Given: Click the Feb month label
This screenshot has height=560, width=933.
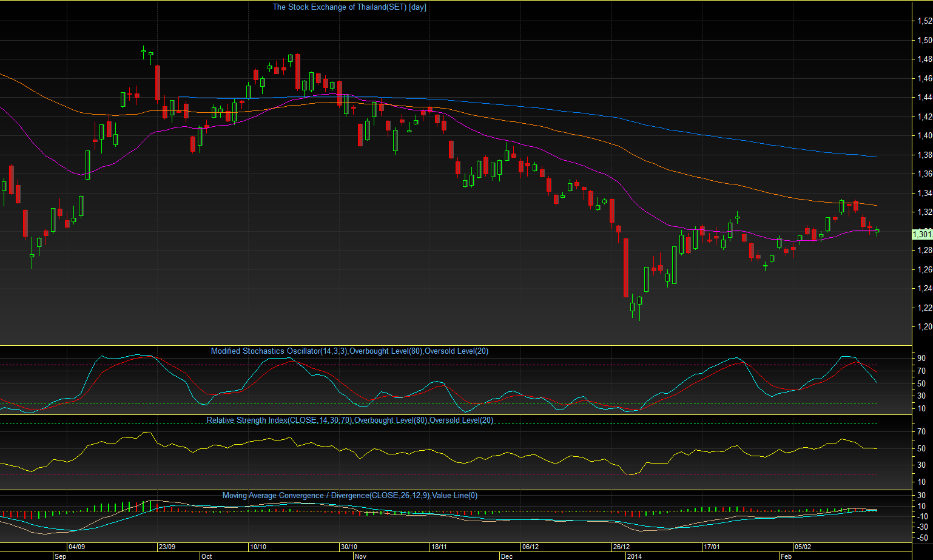Looking at the screenshot, I should 786,556.
